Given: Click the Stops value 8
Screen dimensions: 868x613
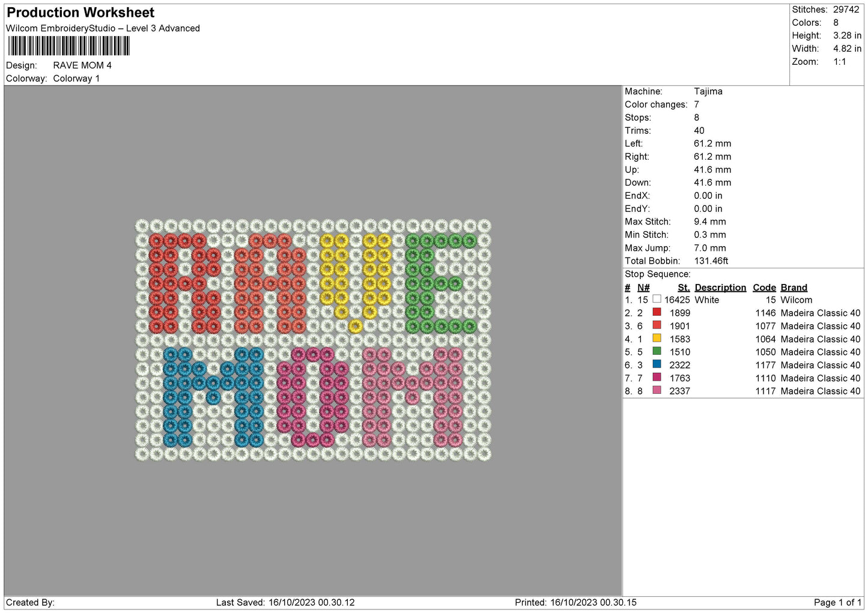Looking at the screenshot, I should click(x=696, y=118).
